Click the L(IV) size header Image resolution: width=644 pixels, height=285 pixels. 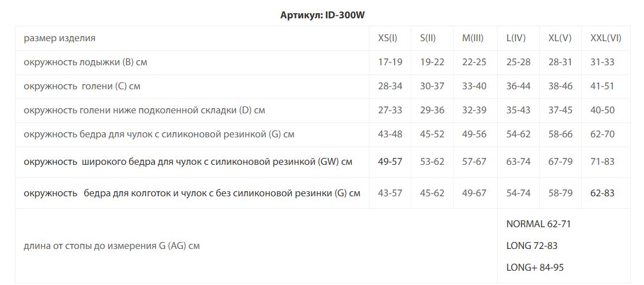click(x=516, y=38)
